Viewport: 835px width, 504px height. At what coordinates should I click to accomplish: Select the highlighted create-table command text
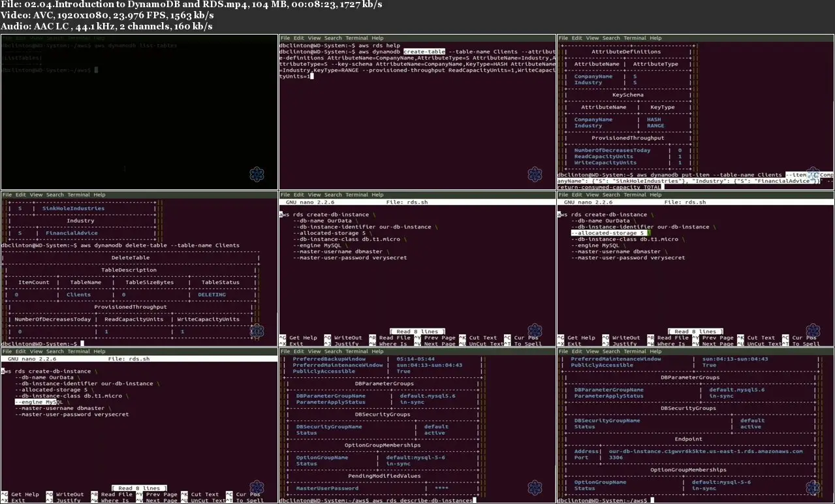point(425,51)
